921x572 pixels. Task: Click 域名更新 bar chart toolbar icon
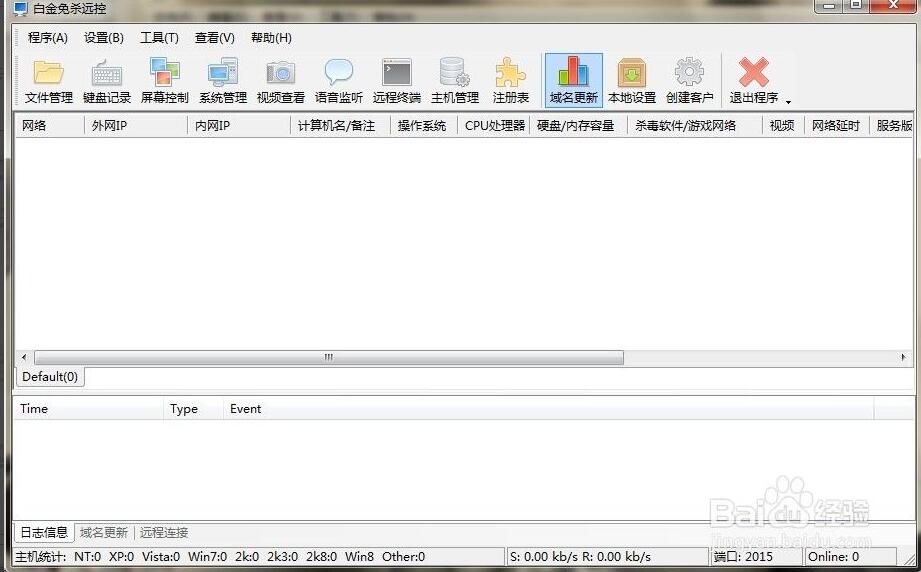[x=573, y=81]
